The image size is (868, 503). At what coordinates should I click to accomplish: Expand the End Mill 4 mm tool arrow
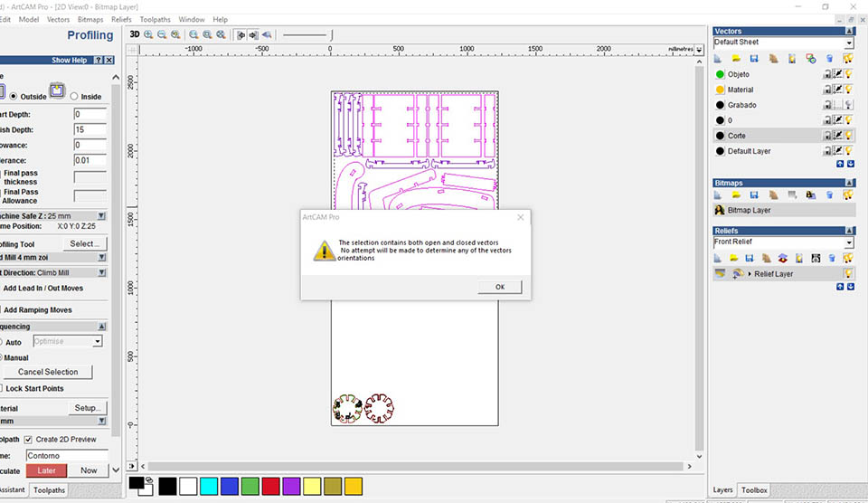[101, 258]
